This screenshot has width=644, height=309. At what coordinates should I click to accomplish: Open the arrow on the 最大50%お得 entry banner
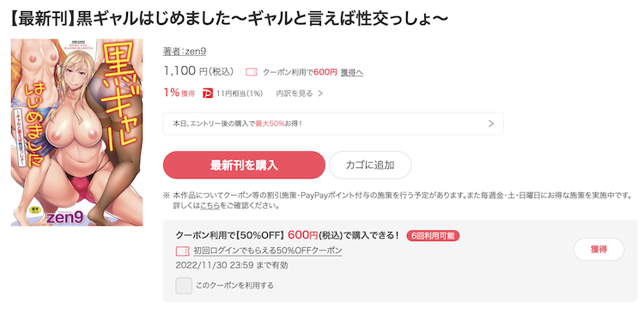pyautogui.click(x=491, y=124)
